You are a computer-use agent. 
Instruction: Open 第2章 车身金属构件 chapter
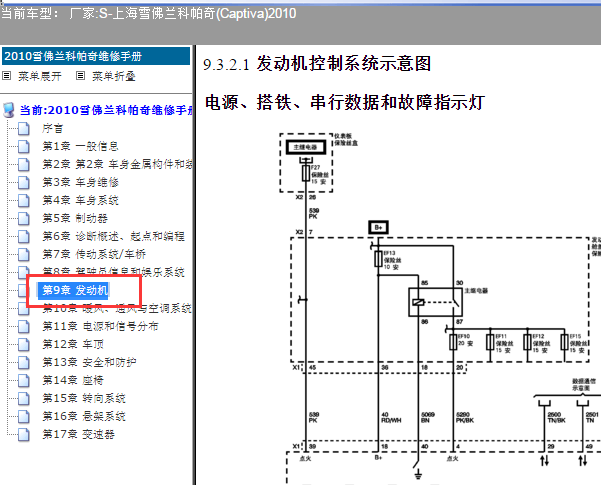coord(117,164)
